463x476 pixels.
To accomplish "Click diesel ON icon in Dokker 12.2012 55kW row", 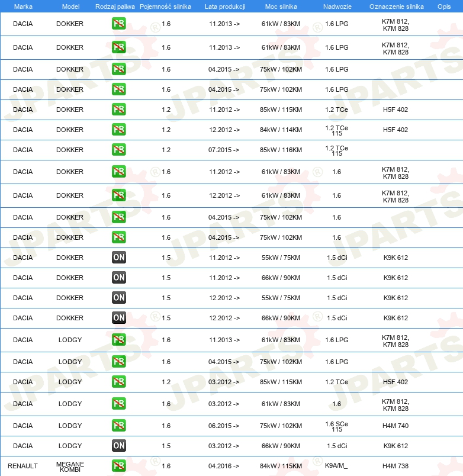I will (x=118, y=297).
